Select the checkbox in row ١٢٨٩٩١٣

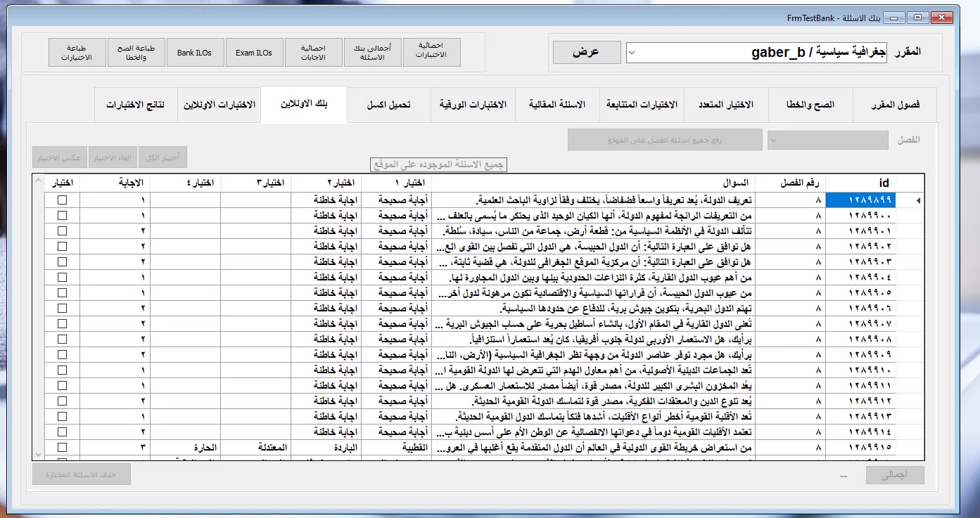63,417
